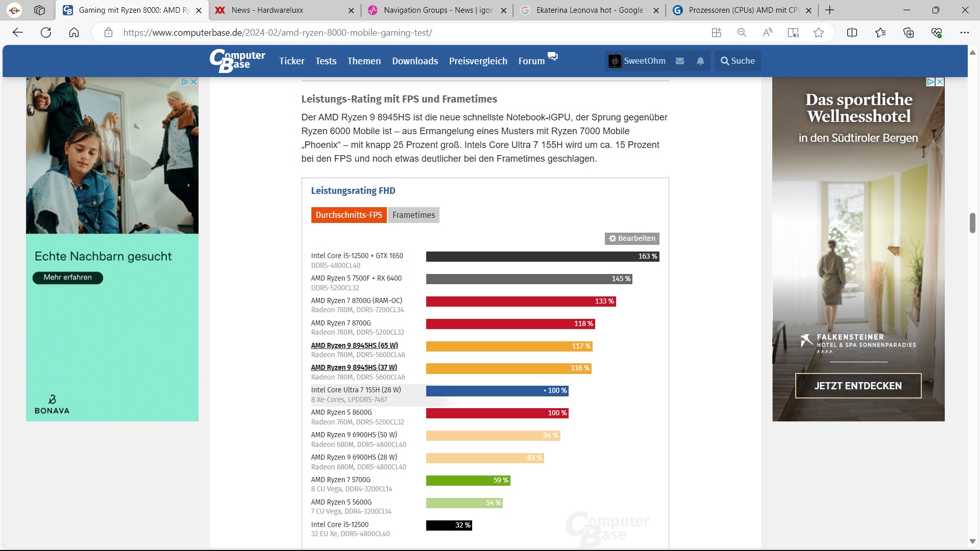Switch to the Frametimes chart tab
Viewport: 980px width, 551px height.
pos(413,215)
